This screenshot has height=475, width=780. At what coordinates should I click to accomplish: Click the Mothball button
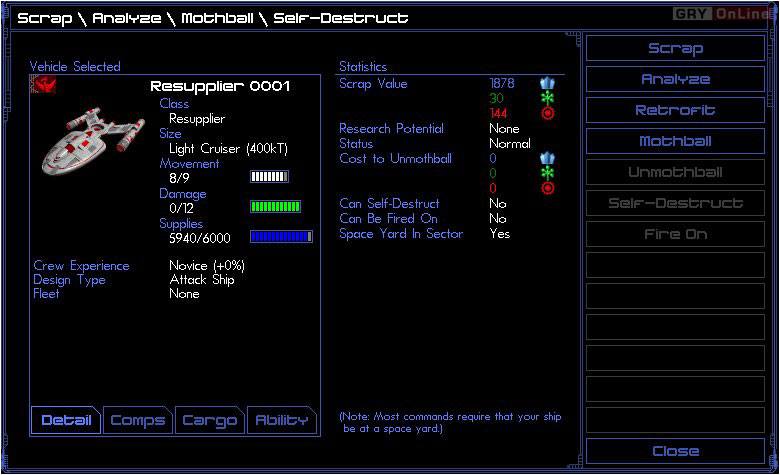(x=675, y=142)
